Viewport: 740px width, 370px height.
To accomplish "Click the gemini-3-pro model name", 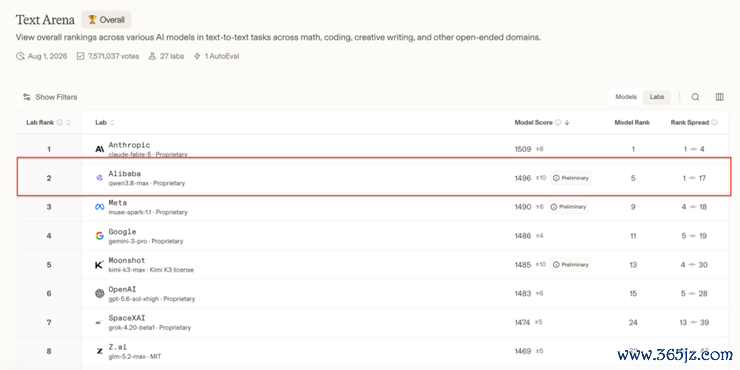I will pyautogui.click(x=127, y=241).
